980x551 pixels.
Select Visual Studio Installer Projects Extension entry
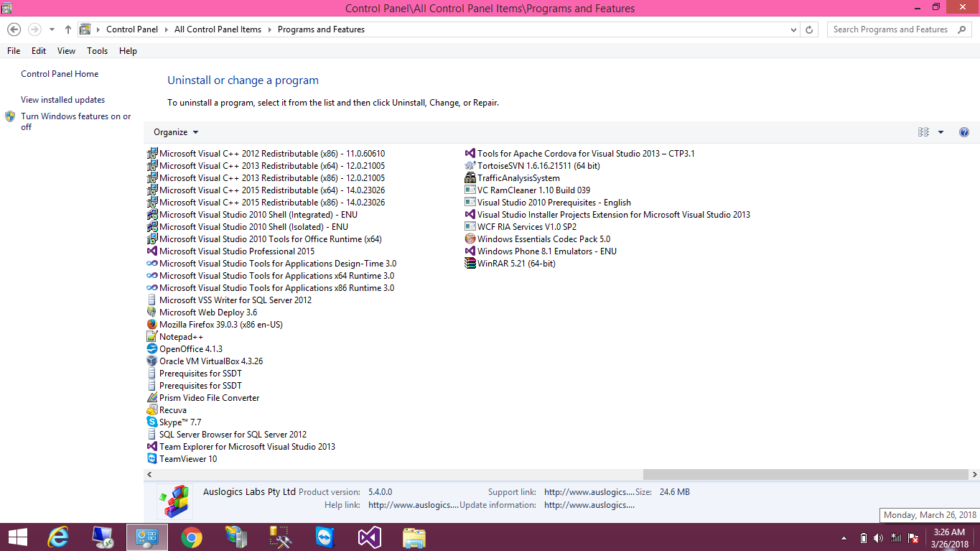pyautogui.click(x=607, y=215)
